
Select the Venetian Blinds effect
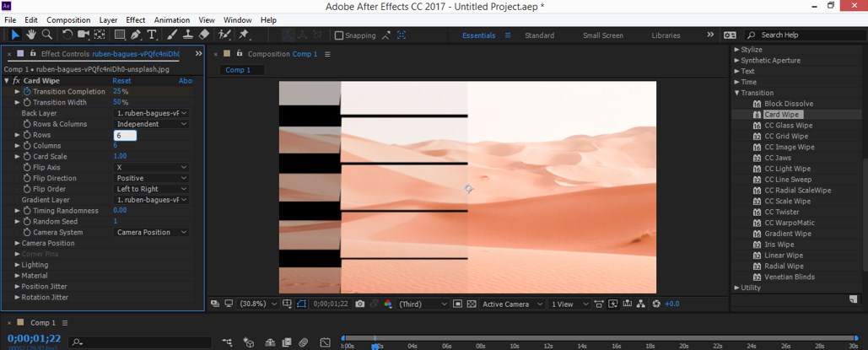[x=790, y=277]
